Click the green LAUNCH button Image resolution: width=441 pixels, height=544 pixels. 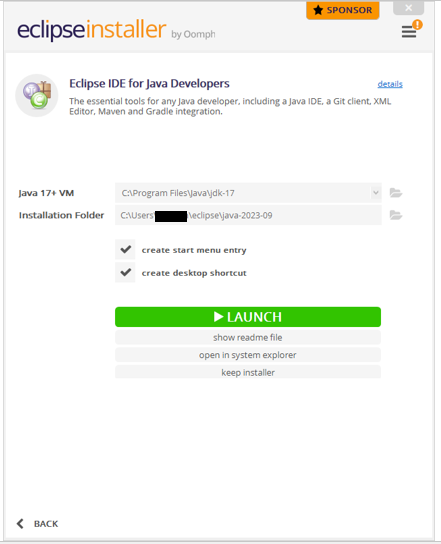[248, 317]
